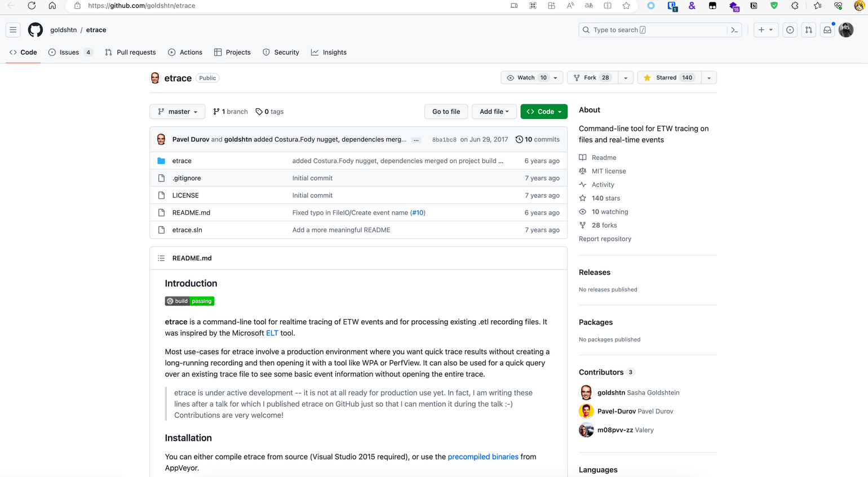Viewport: 868px width, 477px height.
Task: Switch to the Issues tab
Action: [70, 52]
